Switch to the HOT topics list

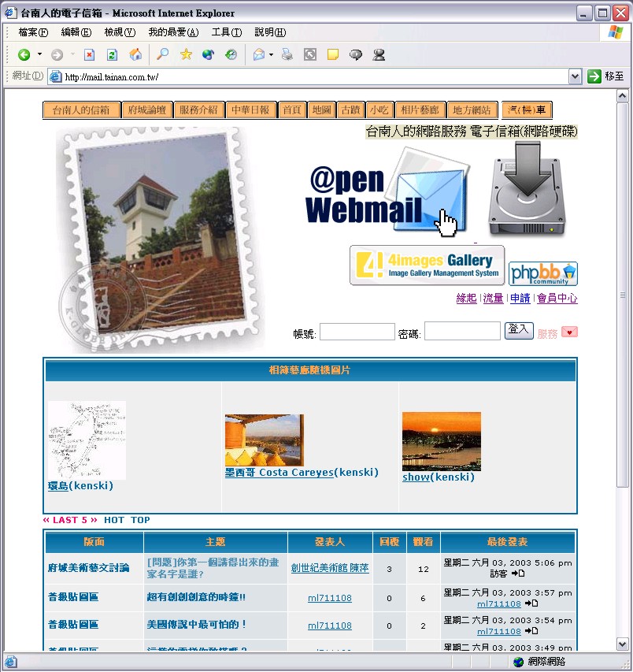(114, 520)
